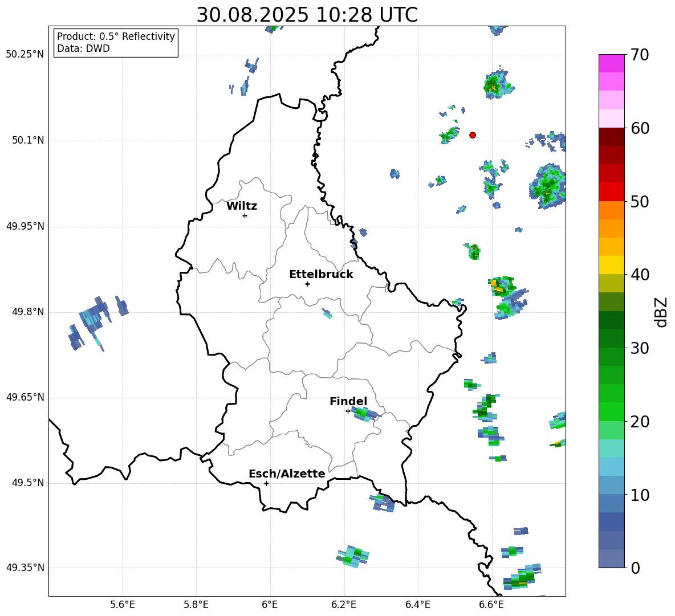
Task: Click the 6.6°E longitude label
Action: (491, 605)
